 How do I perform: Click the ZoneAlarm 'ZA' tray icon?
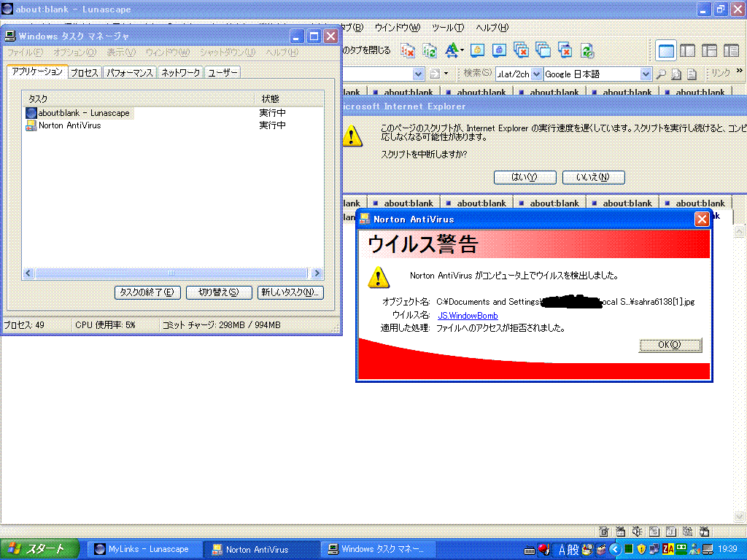pos(668,550)
